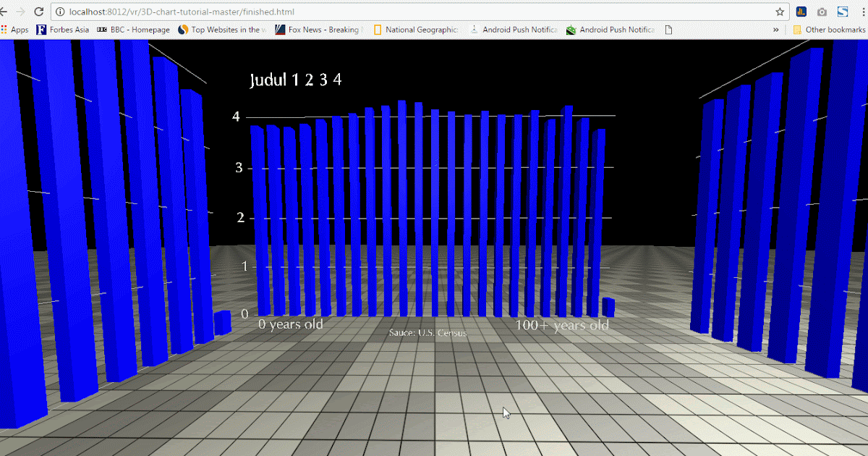Bookmark this page with the star icon
The width and height of the screenshot is (868, 456).
[x=779, y=12]
